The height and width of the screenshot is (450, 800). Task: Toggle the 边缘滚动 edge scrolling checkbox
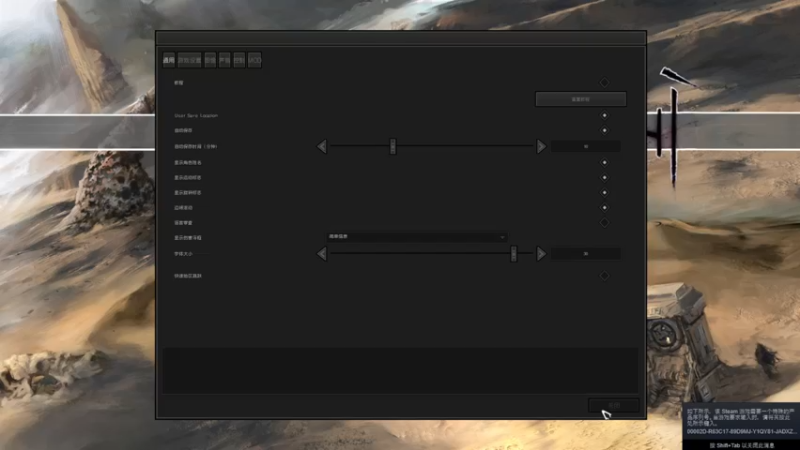point(604,208)
